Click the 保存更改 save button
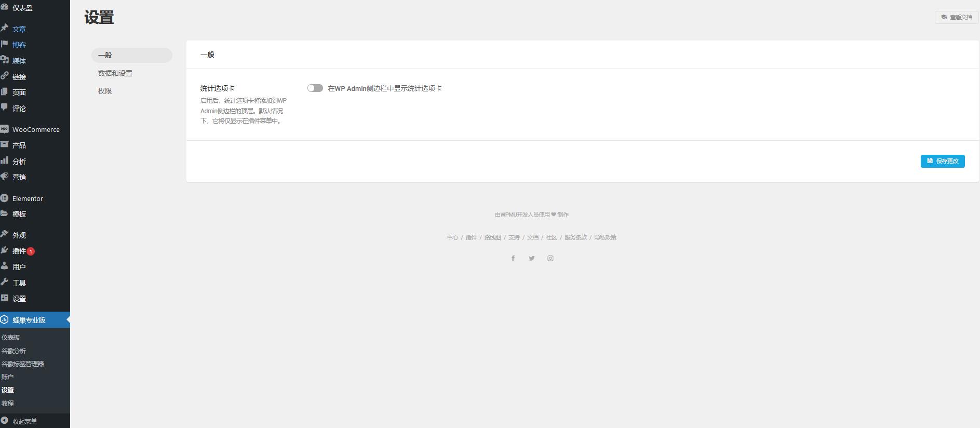 coord(943,161)
